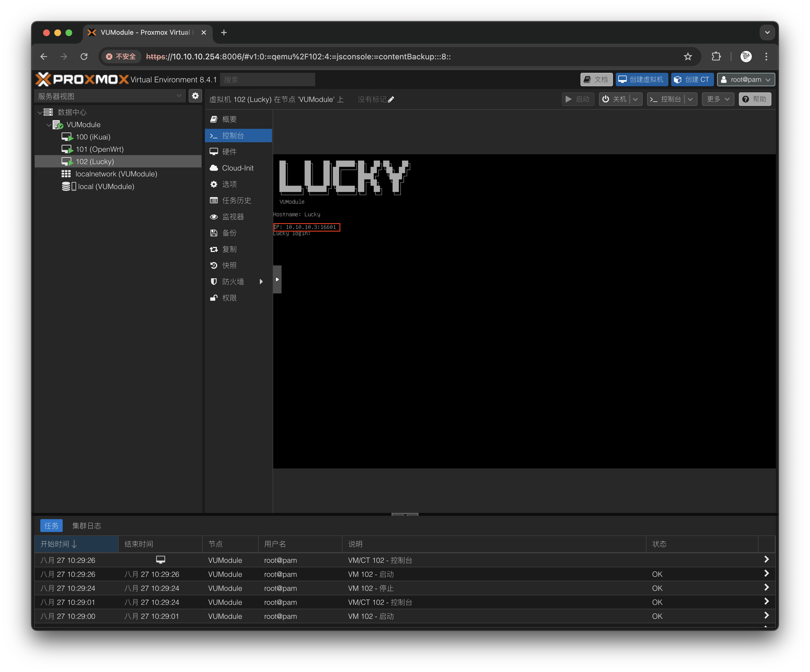The width and height of the screenshot is (810, 672).
Task: Expand the shutdown options dropdown arrow
Action: click(635, 99)
